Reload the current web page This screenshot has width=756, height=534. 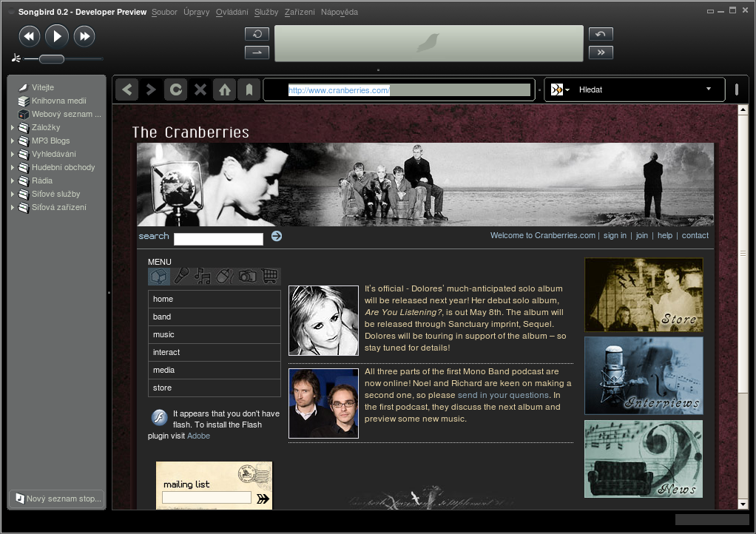click(176, 89)
